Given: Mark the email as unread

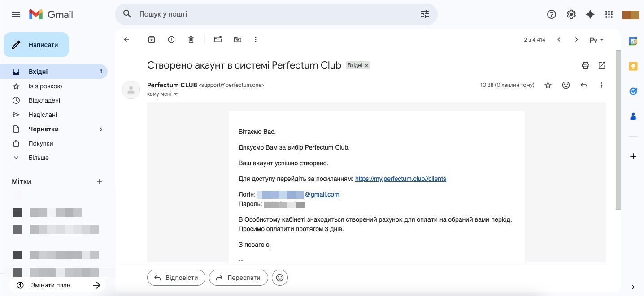Looking at the screenshot, I should tap(218, 39).
